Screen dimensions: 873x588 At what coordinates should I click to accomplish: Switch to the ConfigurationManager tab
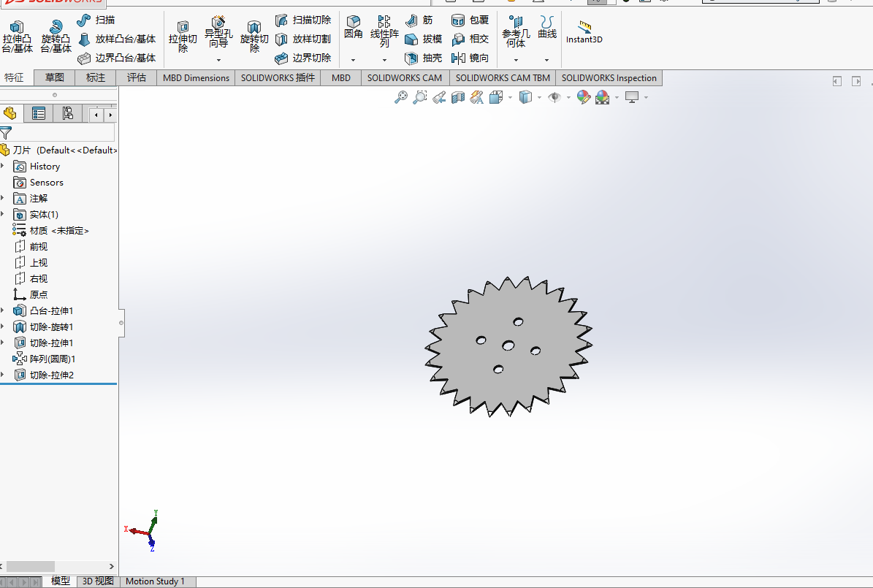67,114
